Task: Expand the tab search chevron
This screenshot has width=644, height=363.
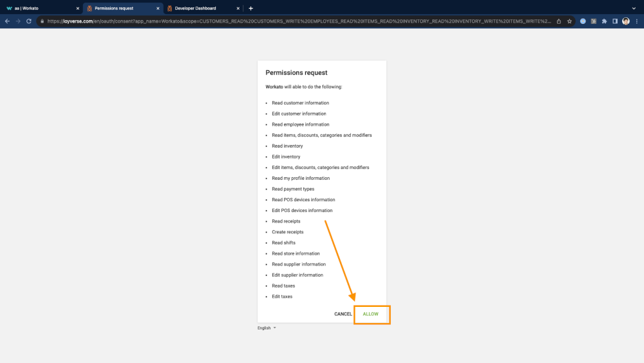Action: pos(634,8)
